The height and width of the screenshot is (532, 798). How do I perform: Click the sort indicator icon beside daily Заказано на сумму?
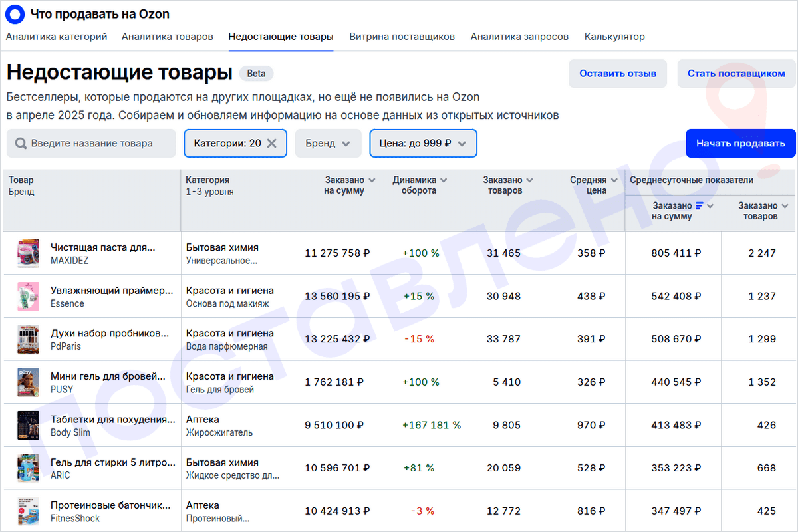pyautogui.click(x=699, y=206)
